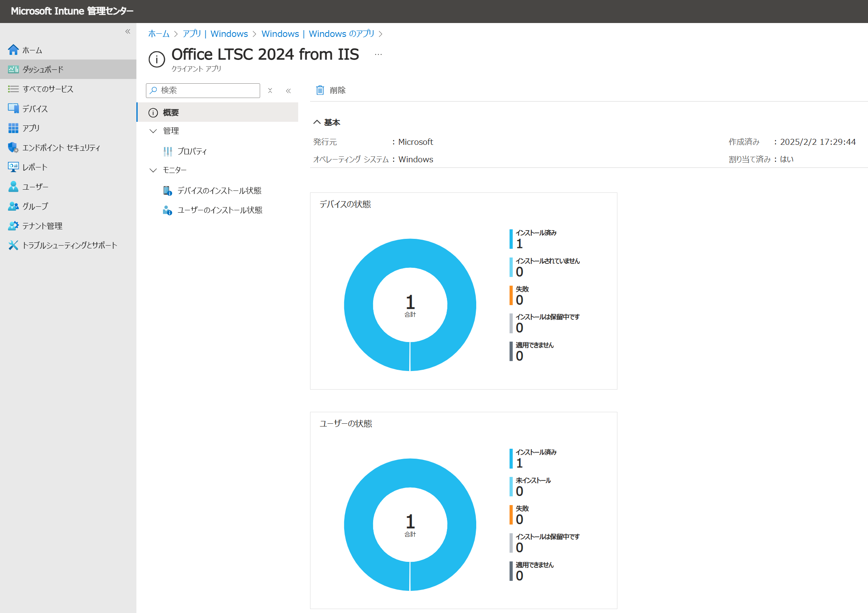Image resolution: width=868 pixels, height=613 pixels.
Task: Open デバイスのインストール状態 menu item
Action: coord(219,191)
